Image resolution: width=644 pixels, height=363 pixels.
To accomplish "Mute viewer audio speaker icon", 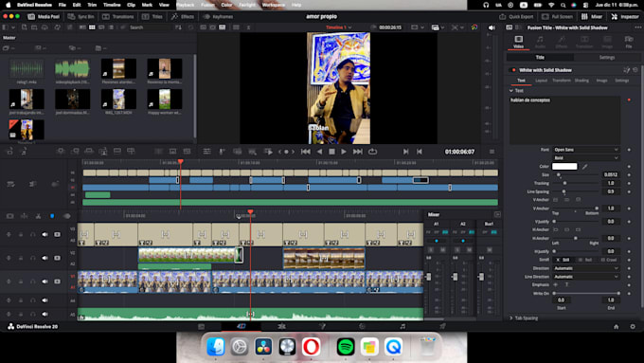I will [492, 27].
